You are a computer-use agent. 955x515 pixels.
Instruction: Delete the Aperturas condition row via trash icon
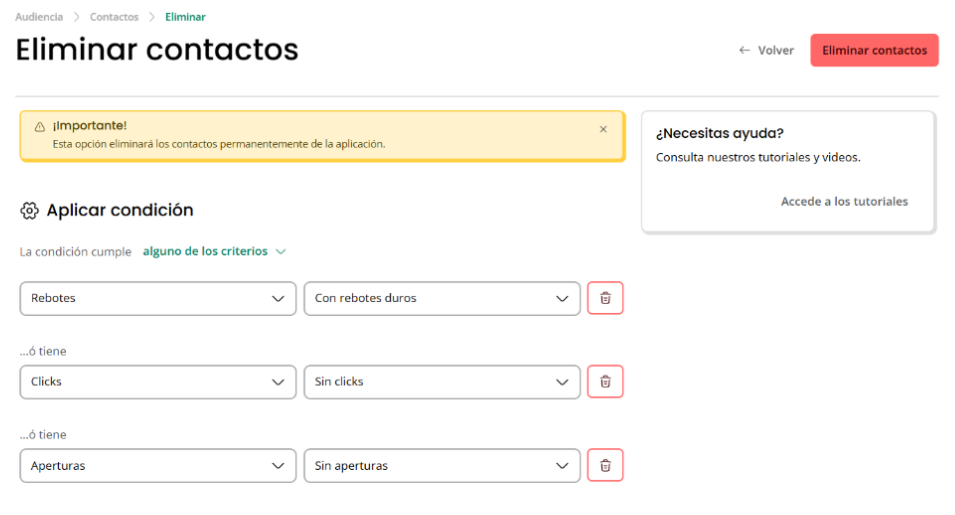[x=605, y=465]
